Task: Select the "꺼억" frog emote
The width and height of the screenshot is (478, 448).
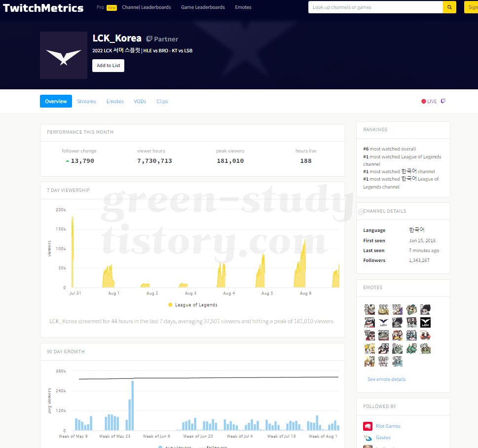Action: point(383,335)
